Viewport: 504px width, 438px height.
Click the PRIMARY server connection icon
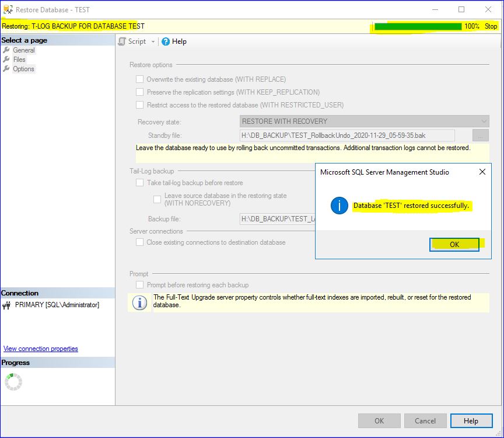(7, 305)
